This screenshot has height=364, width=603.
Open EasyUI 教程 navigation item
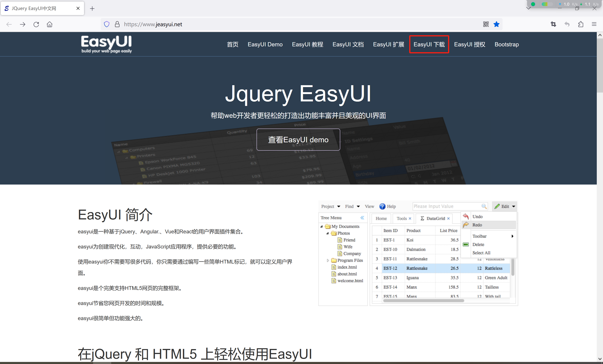tap(307, 44)
